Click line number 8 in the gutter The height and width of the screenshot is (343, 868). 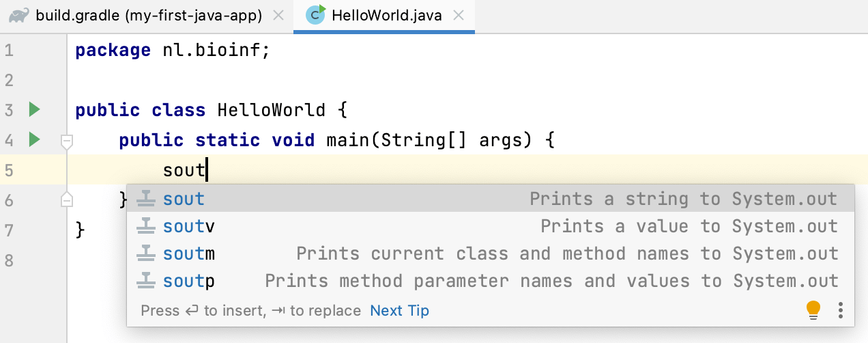coord(9,260)
